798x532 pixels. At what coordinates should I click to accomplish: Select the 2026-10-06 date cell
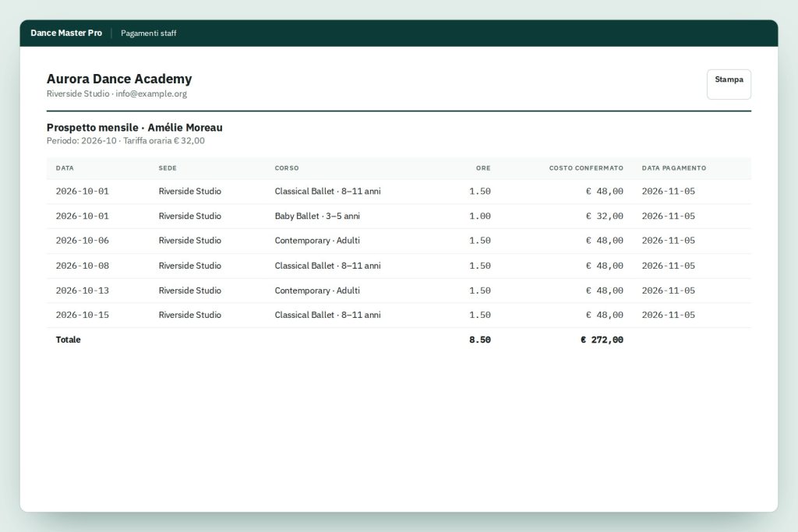point(83,241)
